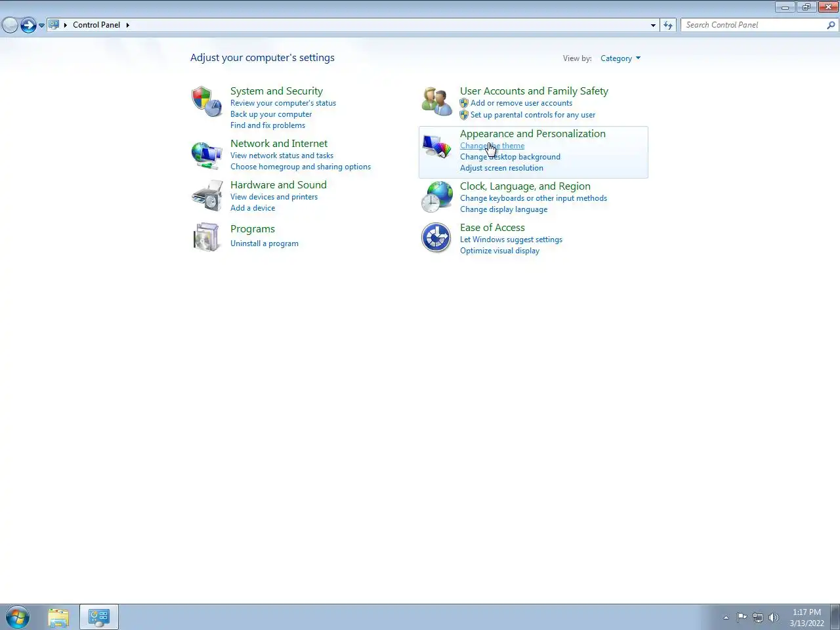Viewport: 840px width, 630px height.
Task: Open Network and Internet category
Action: click(279, 144)
